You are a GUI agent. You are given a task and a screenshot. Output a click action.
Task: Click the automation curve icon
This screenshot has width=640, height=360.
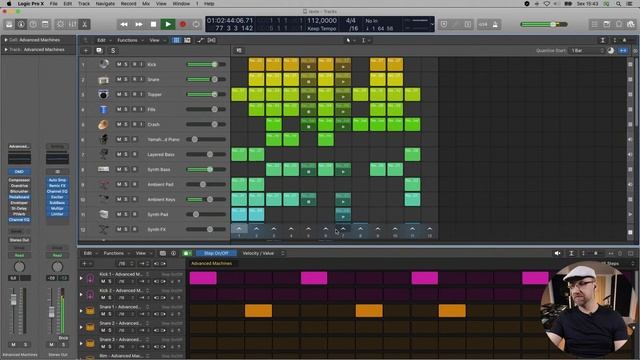(200, 40)
